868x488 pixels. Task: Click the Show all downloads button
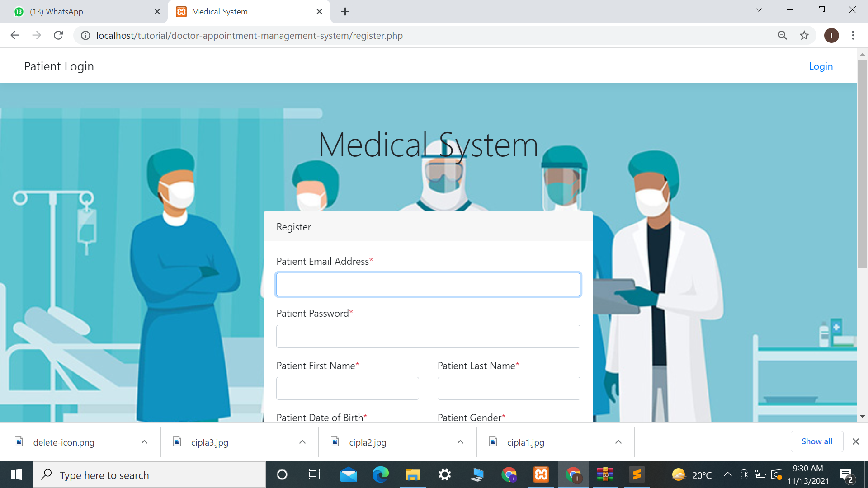tap(816, 441)
